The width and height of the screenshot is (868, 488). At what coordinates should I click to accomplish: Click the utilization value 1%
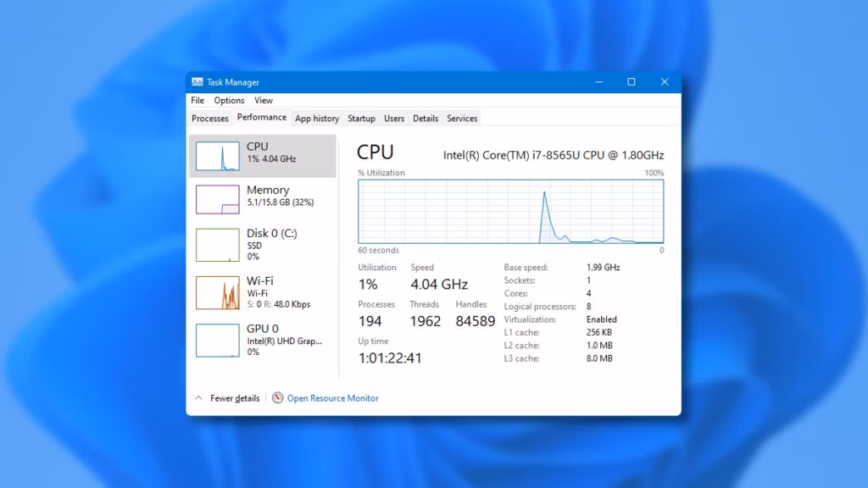click(x=368, y=285)
